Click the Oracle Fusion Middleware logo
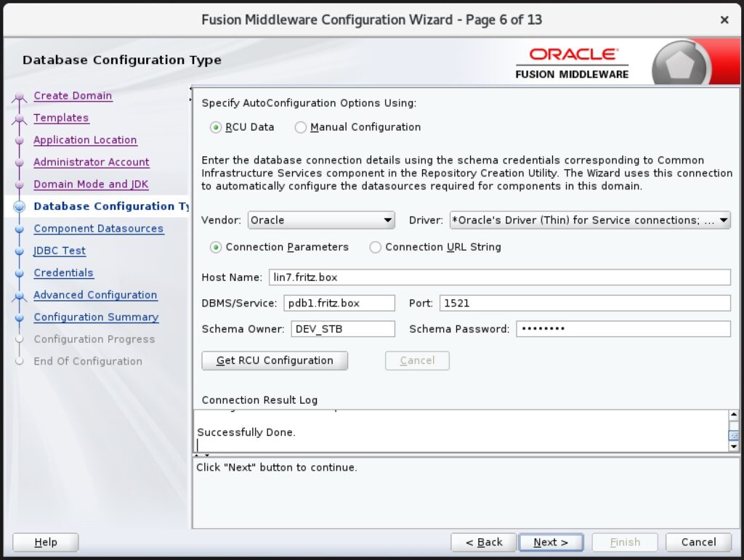The height and width of the screenshot is (560, 744). click(573, 63)
